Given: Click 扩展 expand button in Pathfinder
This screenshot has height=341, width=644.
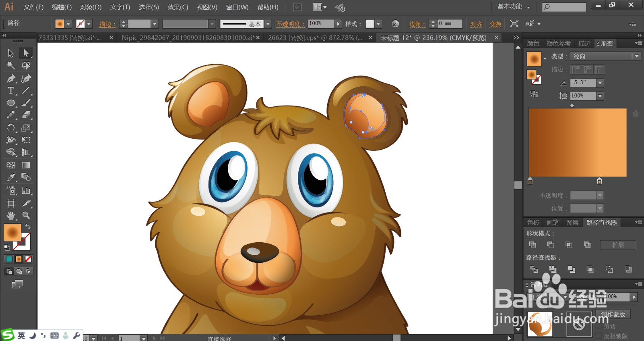Looking at the screenshot, I should [x=618, y=245].
